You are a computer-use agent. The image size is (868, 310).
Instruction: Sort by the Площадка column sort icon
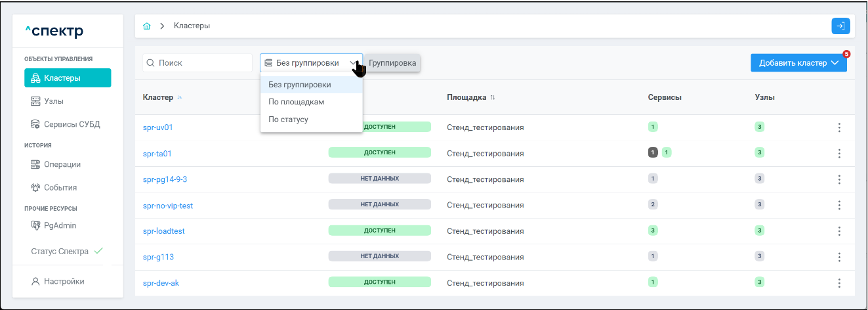(493, 98)
